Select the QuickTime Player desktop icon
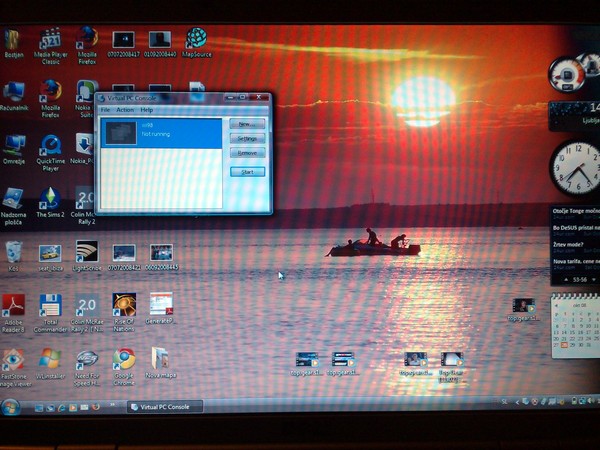600x450 pixels. point(51,152)
